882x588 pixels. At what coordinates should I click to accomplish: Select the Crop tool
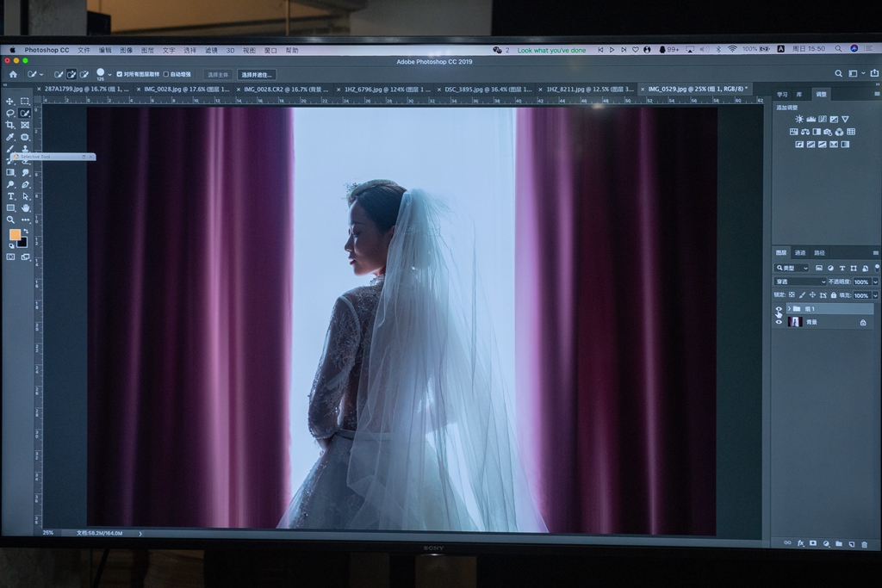click(x=10, y=125)
